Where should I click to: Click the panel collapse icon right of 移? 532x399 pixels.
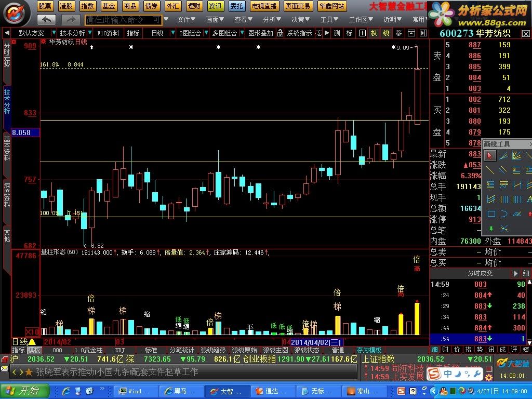[411, 33]
